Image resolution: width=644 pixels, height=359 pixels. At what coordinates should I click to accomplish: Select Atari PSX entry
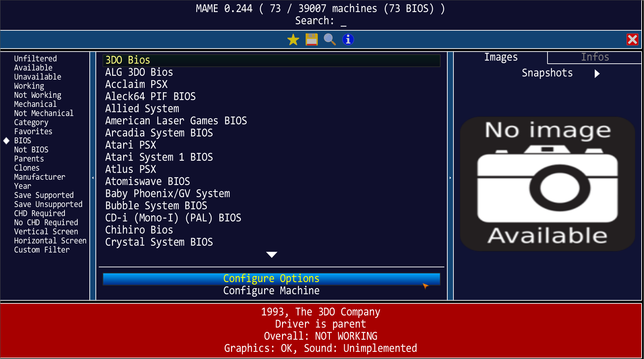coord(272,145)
